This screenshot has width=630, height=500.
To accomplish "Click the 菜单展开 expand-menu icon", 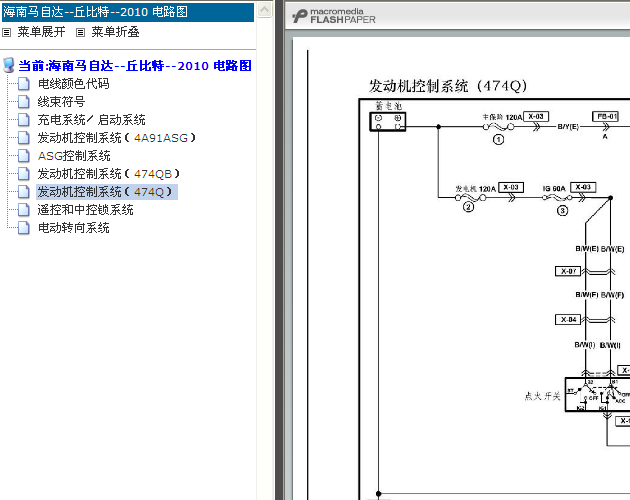I will tap(6, 33).
